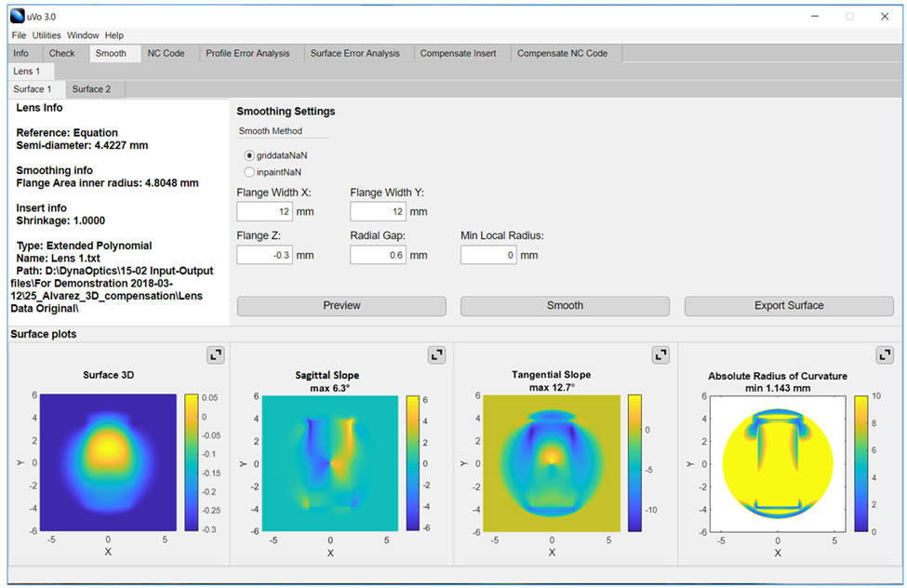Click the Flange Width X input field

[264, 212]
